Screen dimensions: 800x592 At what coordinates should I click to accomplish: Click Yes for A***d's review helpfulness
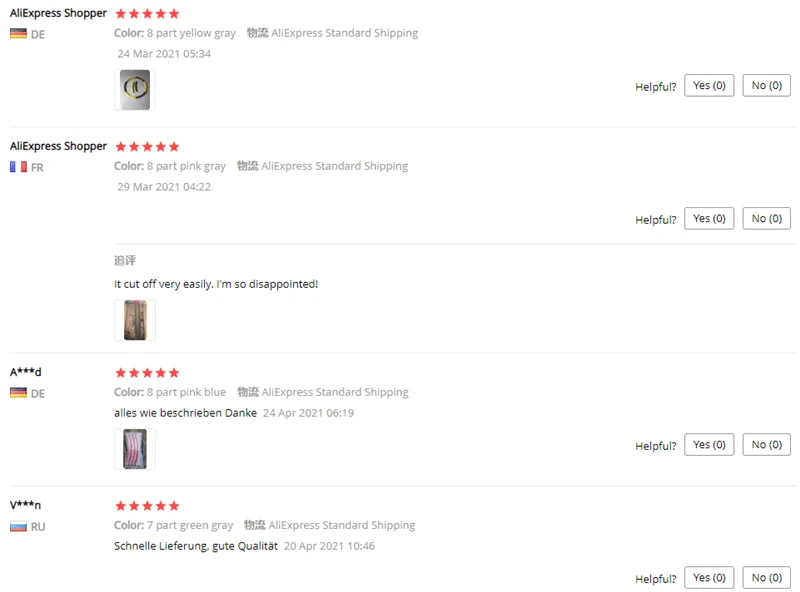tap(709, 445)
